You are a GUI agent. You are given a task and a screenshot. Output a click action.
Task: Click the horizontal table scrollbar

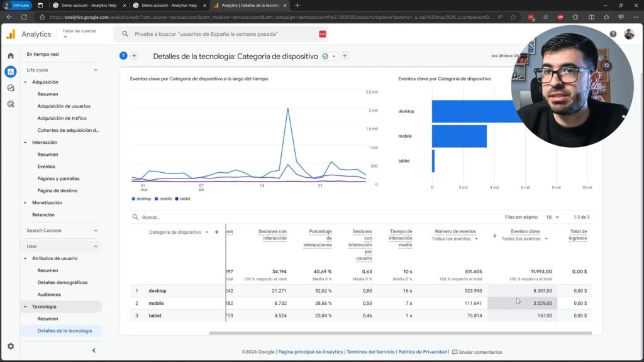point(401,333)
